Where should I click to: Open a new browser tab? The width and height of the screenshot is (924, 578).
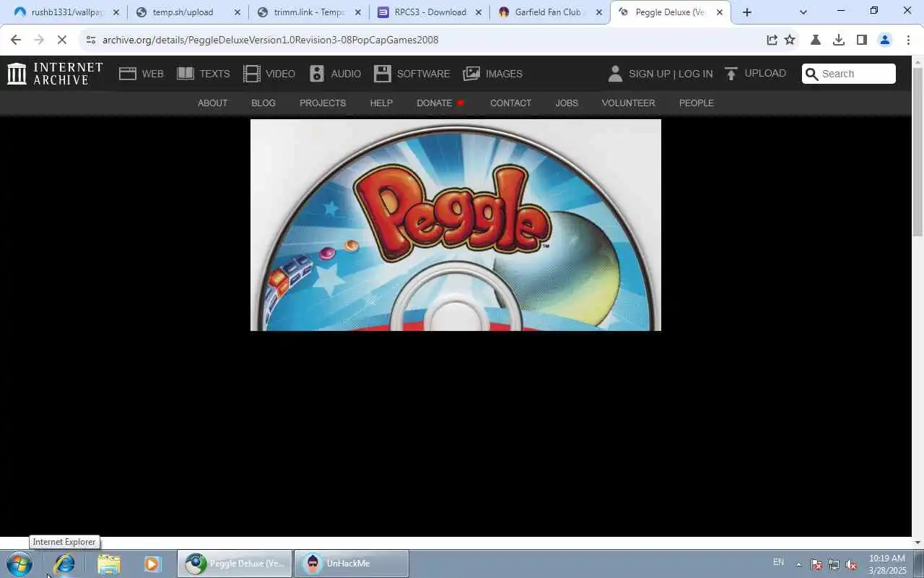coord(747,12)
